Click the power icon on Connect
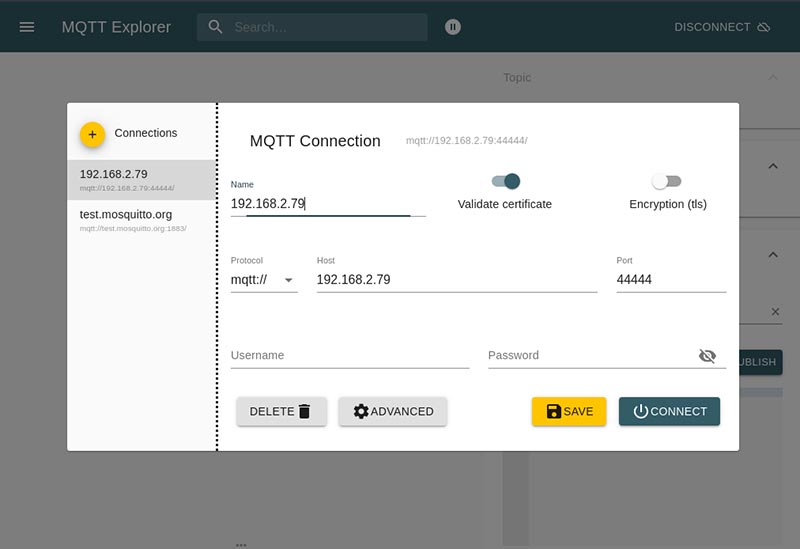Screen dimensions: 800x549 (641, 411)
